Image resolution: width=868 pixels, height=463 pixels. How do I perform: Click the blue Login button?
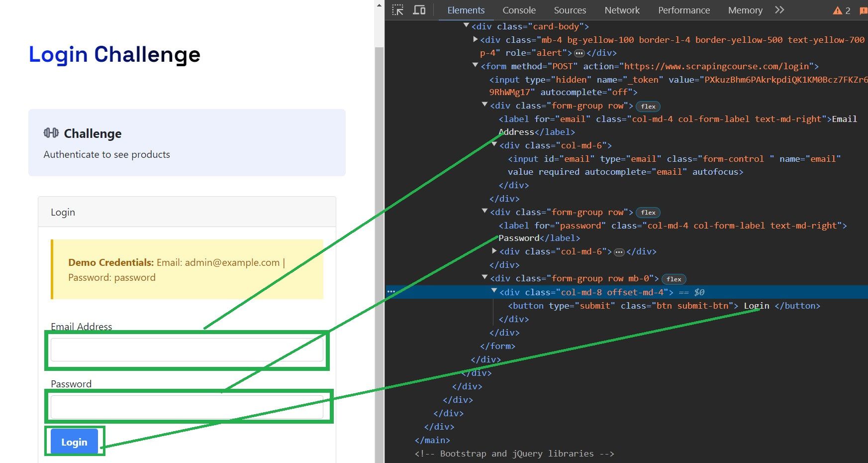tap(74, 442)
